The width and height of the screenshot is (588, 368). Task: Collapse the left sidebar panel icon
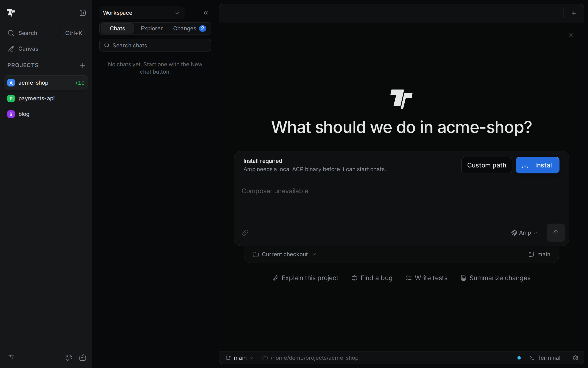83,13
